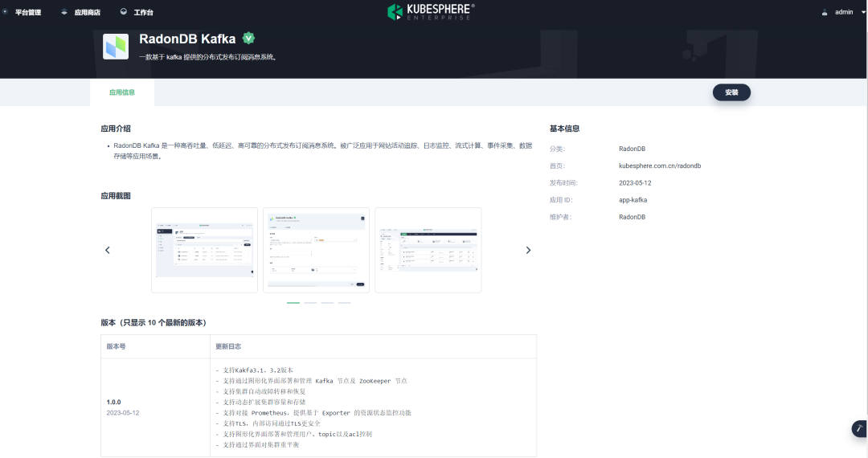Open the second application screenshot thumbnail
This screenshot has height=458, width=868.
[316, 250]
